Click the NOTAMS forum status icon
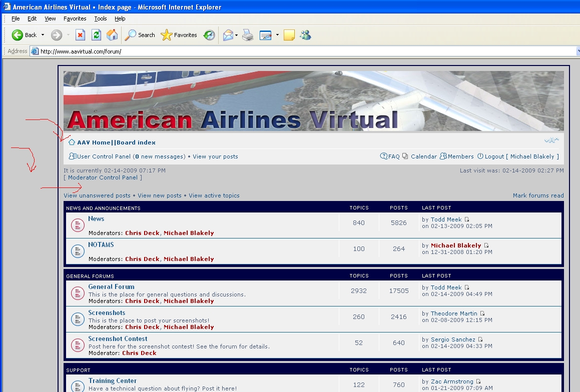This screenshot has height=392, width=580. [x=78, y=251]
